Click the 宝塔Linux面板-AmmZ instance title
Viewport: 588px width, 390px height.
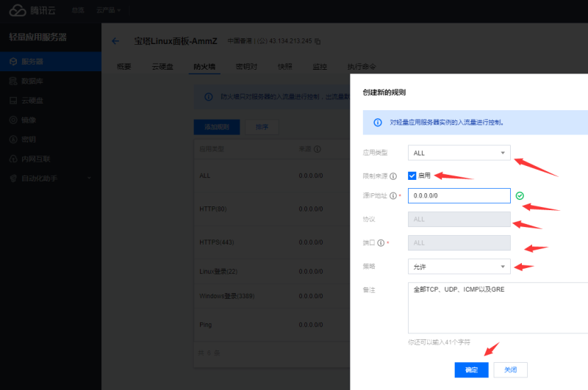[176, 41]
